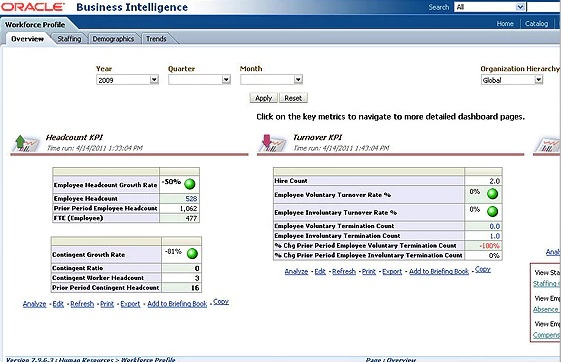Click Export link under Headcount KPI
The image size is (561, 362).
[x=130, y=304]
